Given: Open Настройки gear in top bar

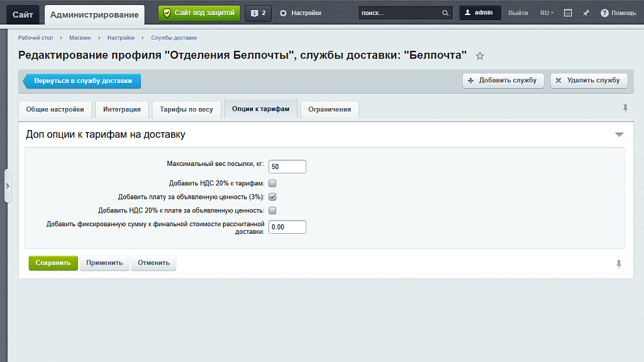Looking at the screenshot, I should (x=283, y=13).
